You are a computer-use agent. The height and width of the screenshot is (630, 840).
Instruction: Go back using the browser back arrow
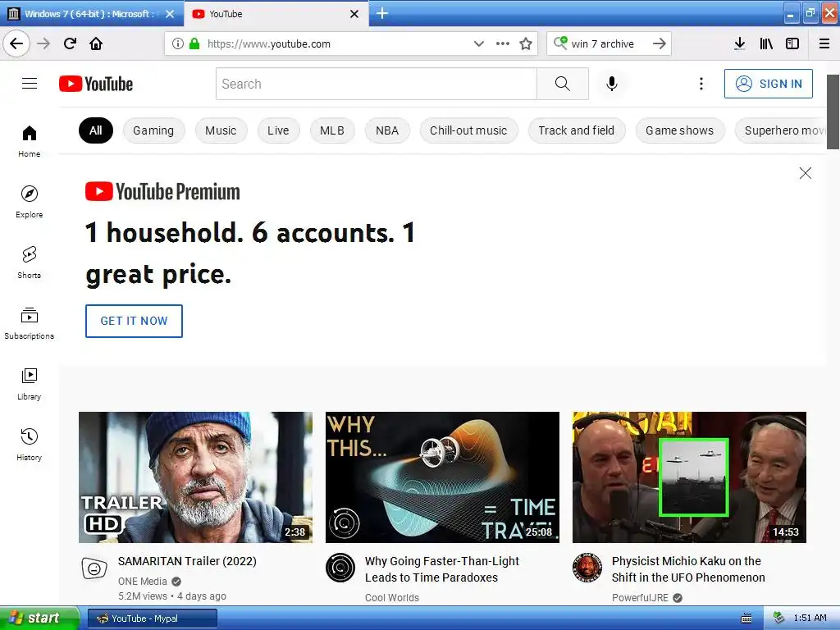(16, 43)
